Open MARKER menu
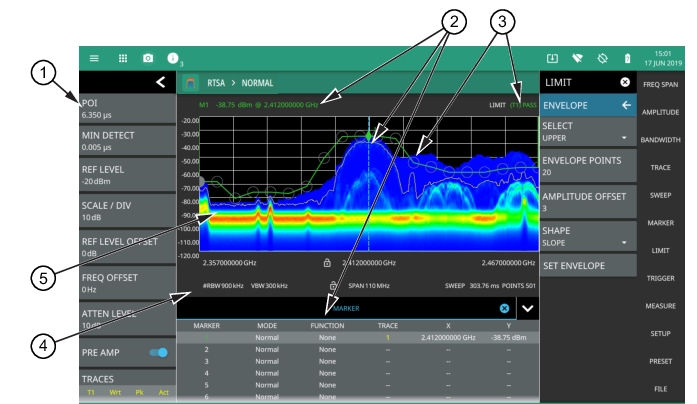 [x=660, y=223]
